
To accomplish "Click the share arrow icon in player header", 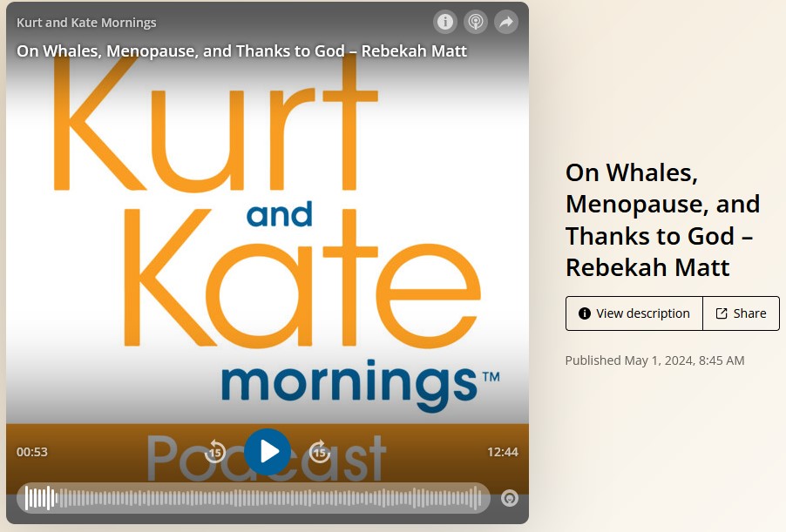I will [x=506, y=22].
